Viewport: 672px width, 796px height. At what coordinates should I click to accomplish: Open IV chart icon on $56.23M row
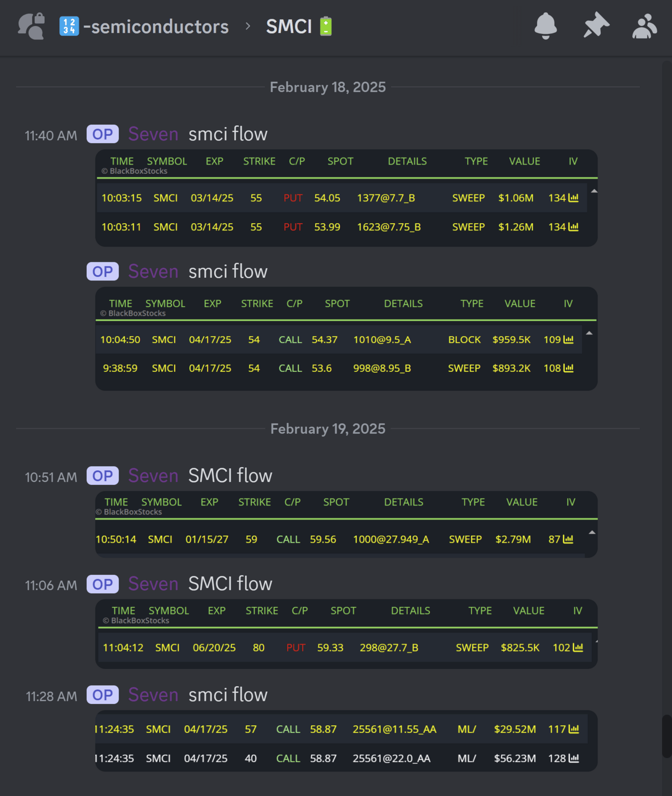[x=574, y=759]
